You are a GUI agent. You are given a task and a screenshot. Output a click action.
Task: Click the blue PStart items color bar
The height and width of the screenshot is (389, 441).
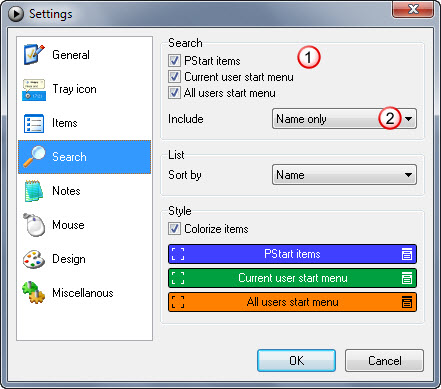pos(292,254)
